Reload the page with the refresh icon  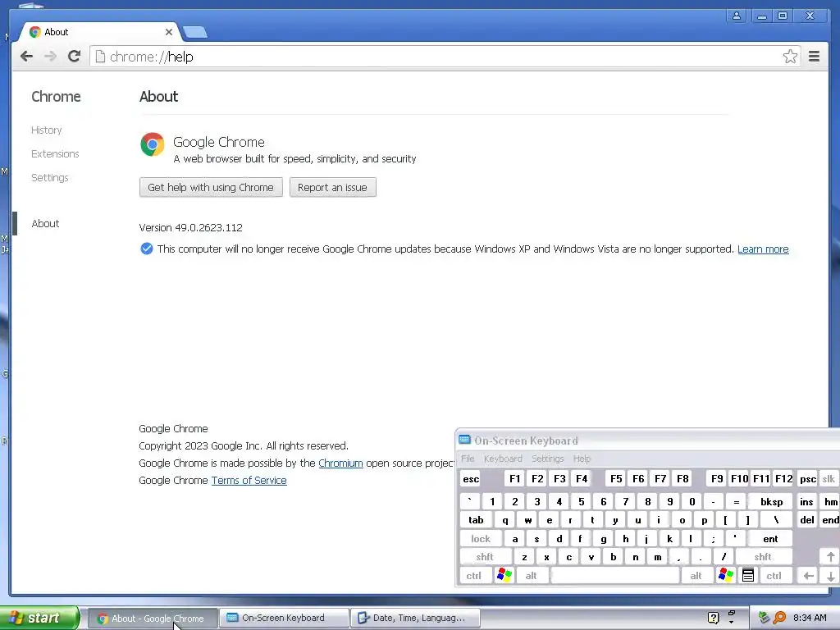point(75,57)
